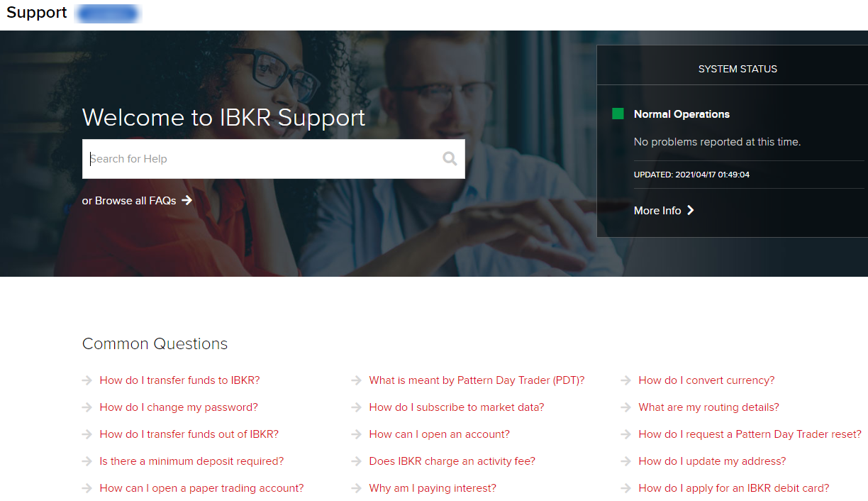This screenshot has height=501, width=868.
Task: Click the chevron icon next to More Info
Action: tap(691, 210)
